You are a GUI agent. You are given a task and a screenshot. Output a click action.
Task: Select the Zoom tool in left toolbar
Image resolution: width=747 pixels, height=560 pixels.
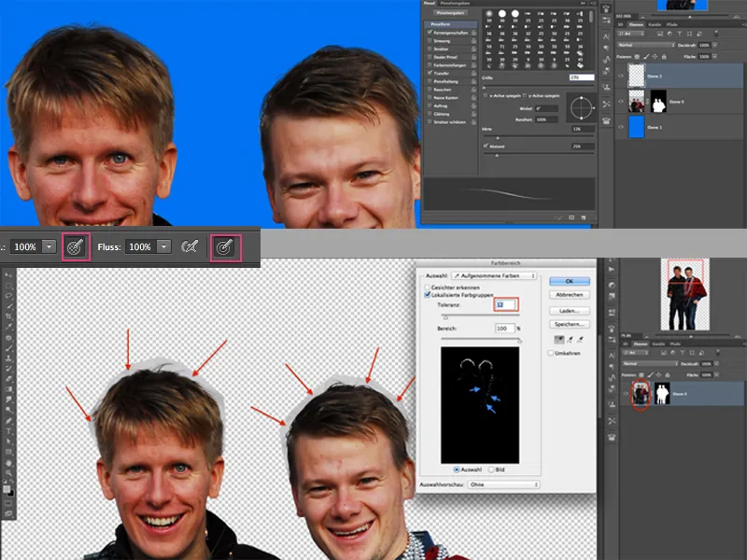8,474
